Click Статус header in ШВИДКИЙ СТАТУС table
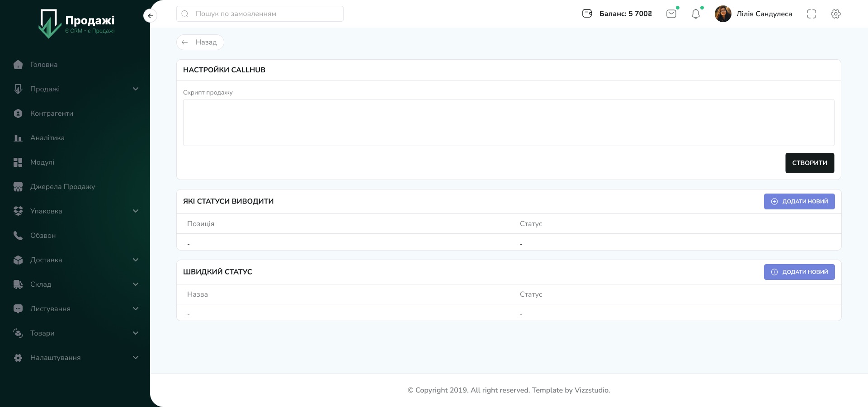 [x=531, y=294]
